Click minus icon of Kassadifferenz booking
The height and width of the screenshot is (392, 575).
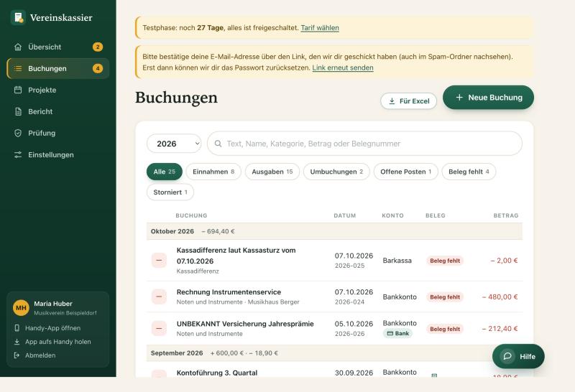pos(159,261)
